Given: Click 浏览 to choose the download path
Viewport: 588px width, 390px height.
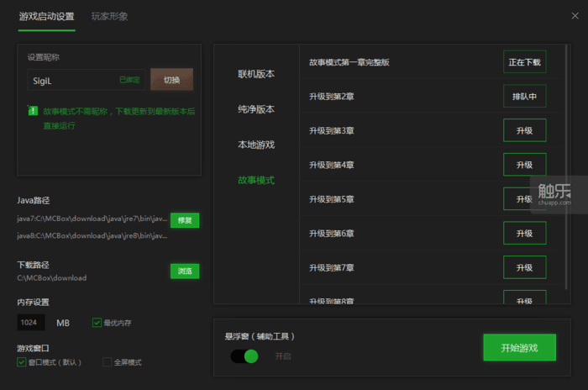Looking at the screenshot, I should click(x=185, y=271).
